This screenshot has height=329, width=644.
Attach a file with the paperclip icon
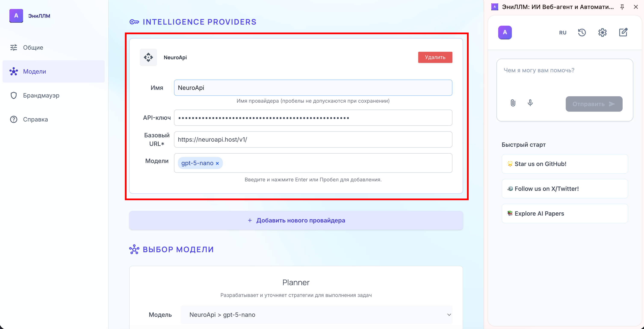(513, 103)
